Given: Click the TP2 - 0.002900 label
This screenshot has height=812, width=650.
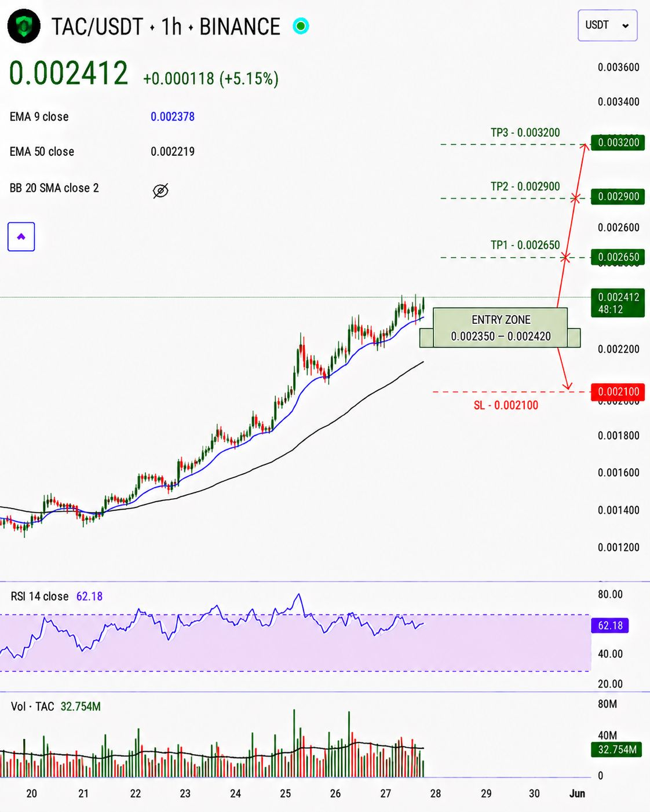Looking at the screenshot, I should click(525, 186).
